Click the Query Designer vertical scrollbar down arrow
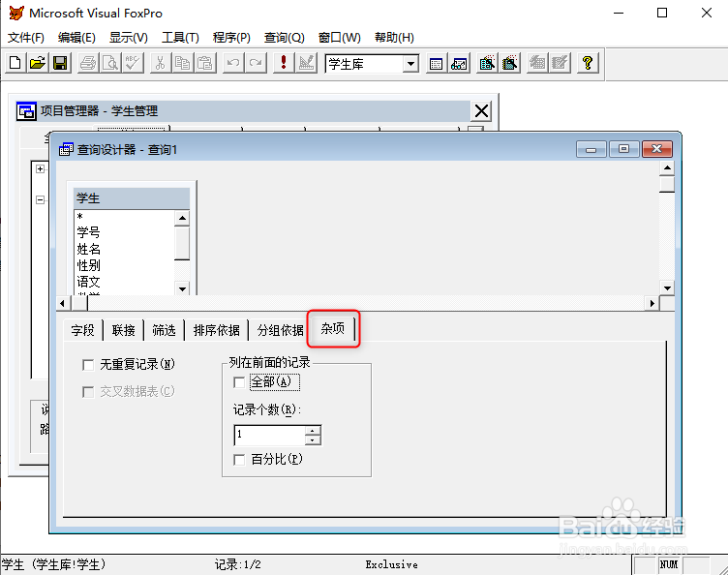 pyautogui.click(x=667, y=288)
